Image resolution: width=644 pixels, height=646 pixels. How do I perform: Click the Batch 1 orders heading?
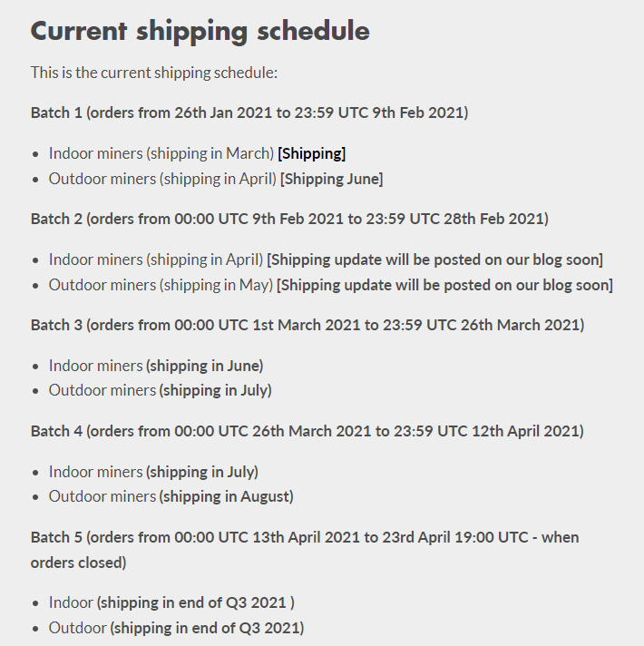tap(249, 113)
